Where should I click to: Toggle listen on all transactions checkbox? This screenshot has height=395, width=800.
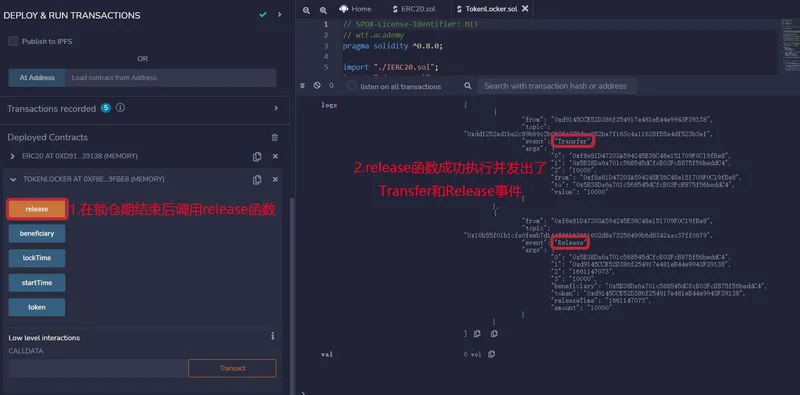352,86
